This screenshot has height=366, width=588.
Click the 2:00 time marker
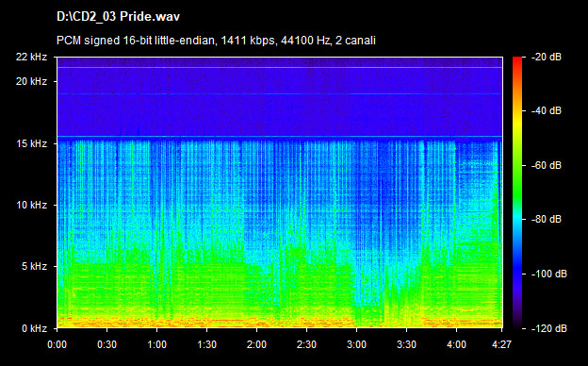tap(256, 344)
